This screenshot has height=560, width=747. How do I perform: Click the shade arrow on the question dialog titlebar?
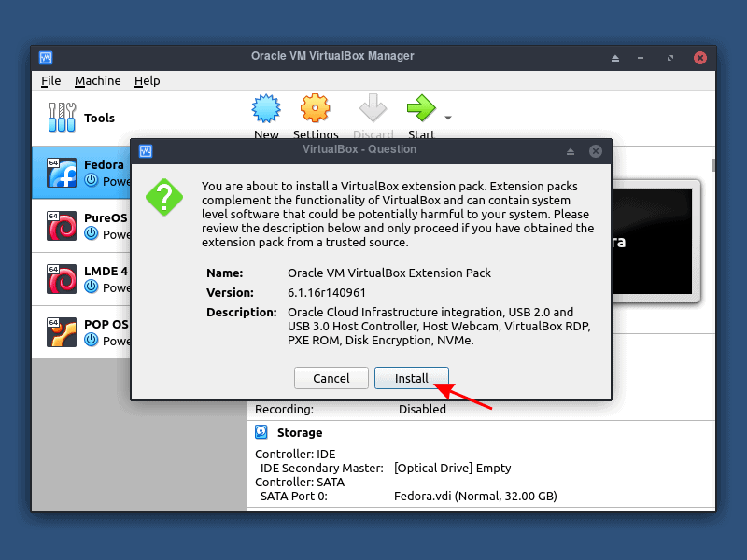click(570, 150)
